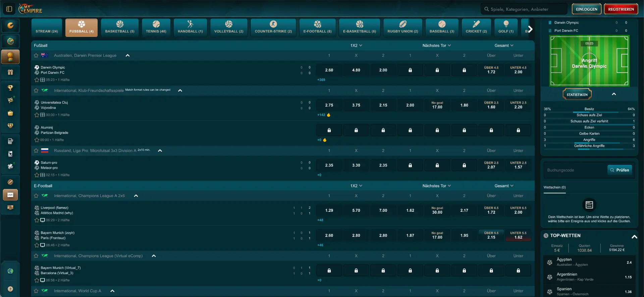Open Gesamt dropdown in Fußball header
Screen dimensions: 644x297
[x=504, y=45]
